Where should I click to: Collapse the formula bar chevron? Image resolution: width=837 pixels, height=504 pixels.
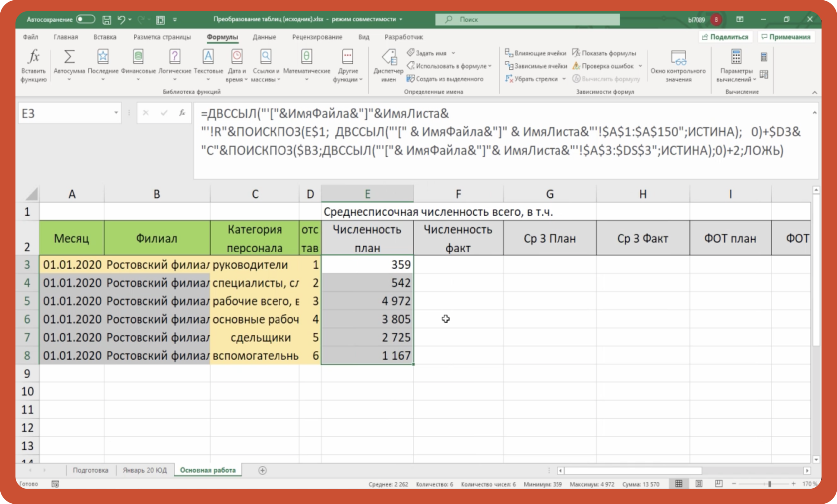pos(814,113)
